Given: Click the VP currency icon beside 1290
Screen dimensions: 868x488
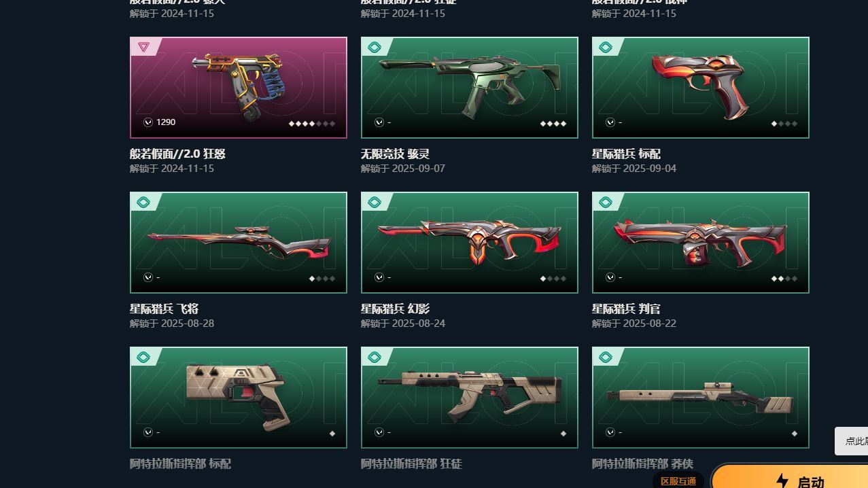Looking at the screenshot, I should [148, 122].
